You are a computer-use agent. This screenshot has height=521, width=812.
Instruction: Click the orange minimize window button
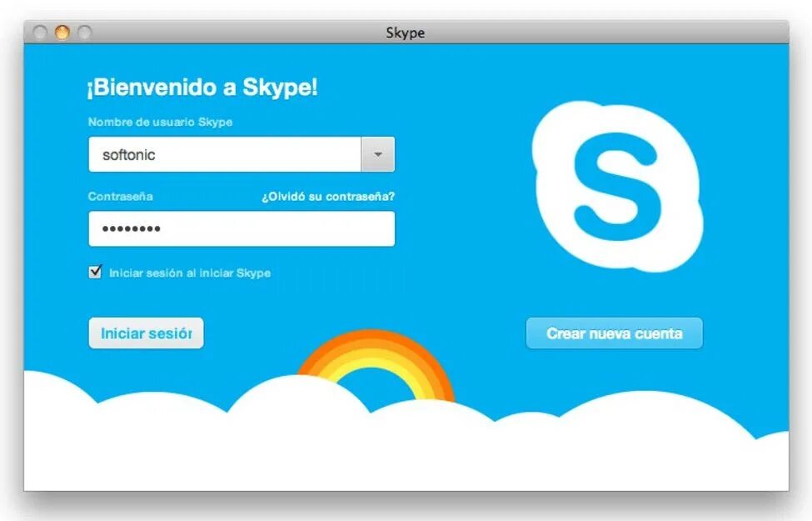(62, 33)
